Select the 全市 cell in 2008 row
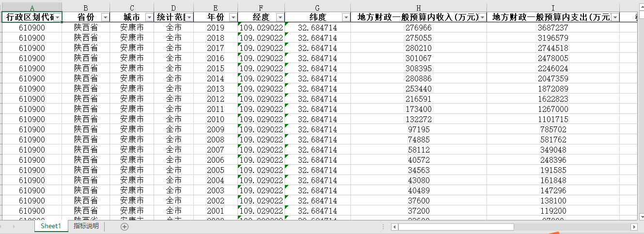The height and width of the screenshot is (234, 644). click(173, 140)
